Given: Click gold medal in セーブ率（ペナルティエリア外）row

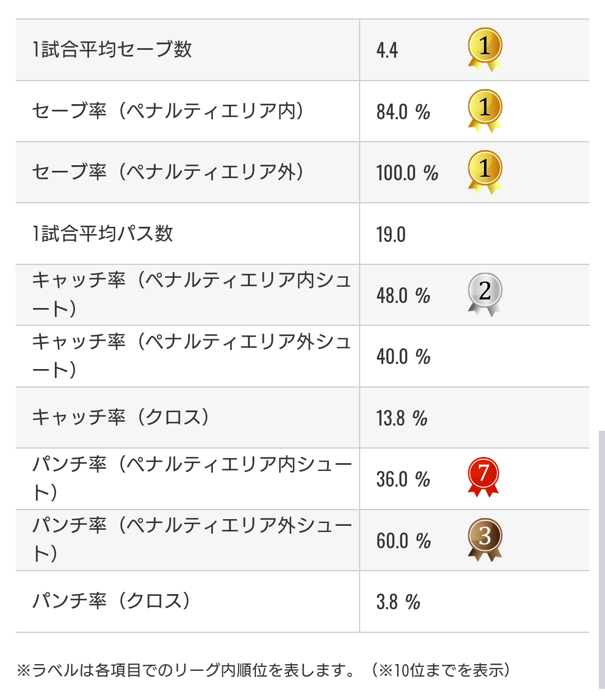Looking at the screenshot, I should 485,171.
